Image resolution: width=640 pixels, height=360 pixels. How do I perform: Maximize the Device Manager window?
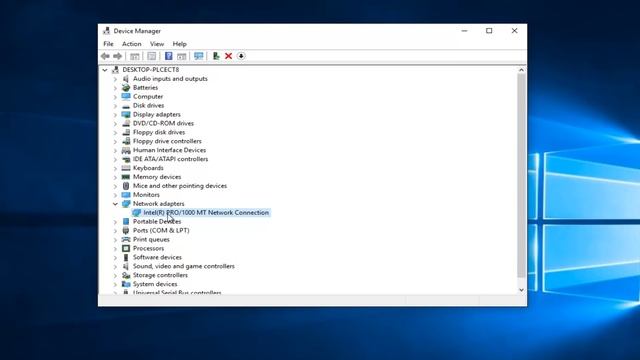(x=489, y=31)
